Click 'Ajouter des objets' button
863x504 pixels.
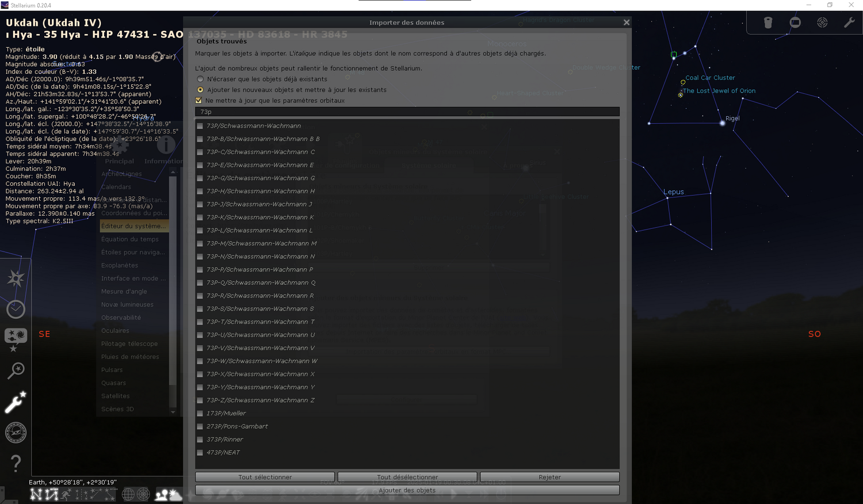pos(407,490)
